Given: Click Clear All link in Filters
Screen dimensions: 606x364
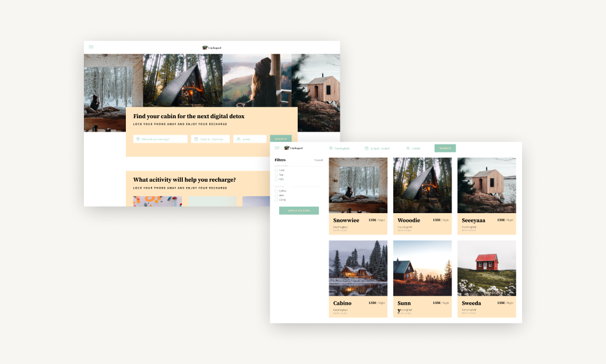Looking at the screenshot, I should (x=318, y=160).
